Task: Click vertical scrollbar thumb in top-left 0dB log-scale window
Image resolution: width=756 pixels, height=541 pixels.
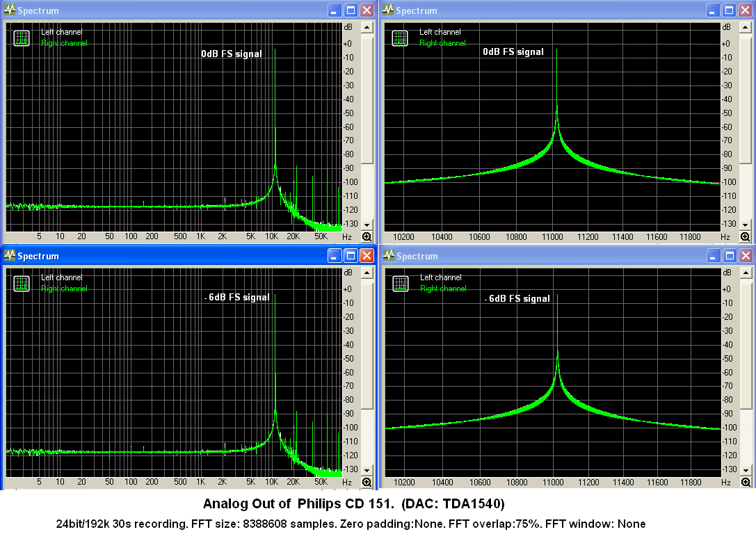Action: pos(367,101)
